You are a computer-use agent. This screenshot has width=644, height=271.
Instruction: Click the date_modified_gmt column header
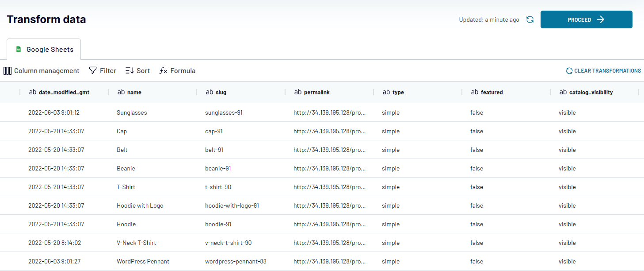(64, 92)
